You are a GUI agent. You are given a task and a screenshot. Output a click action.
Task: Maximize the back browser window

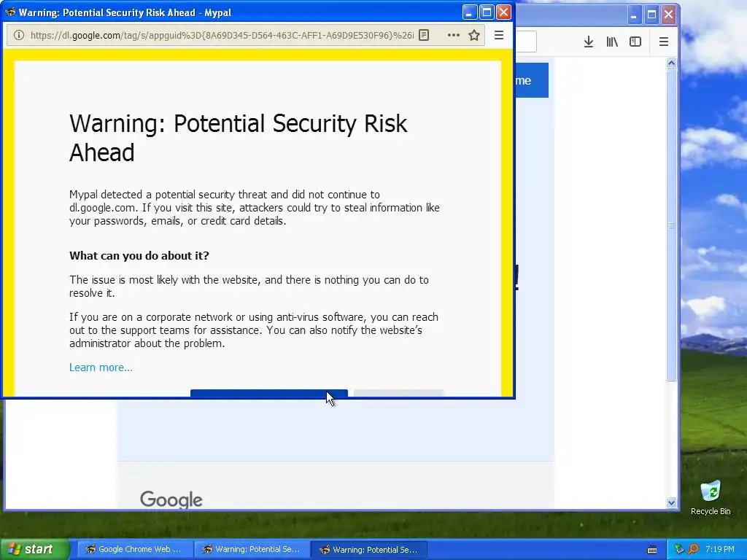coord(651,15)
